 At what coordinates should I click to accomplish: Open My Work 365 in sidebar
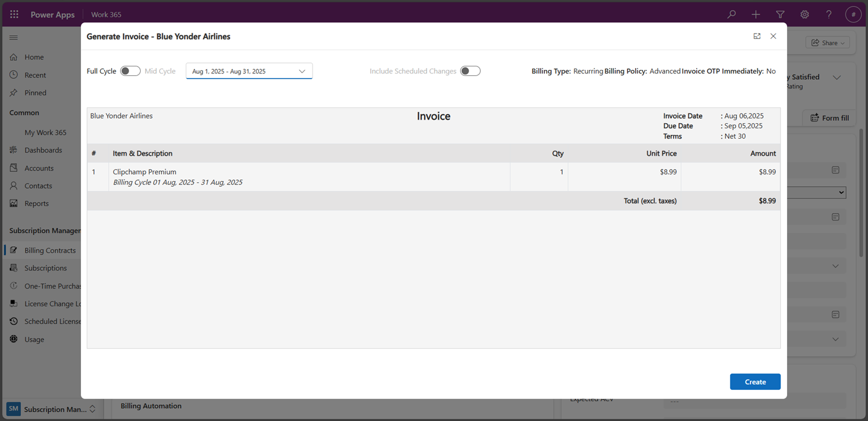click(x=45, y=132)
